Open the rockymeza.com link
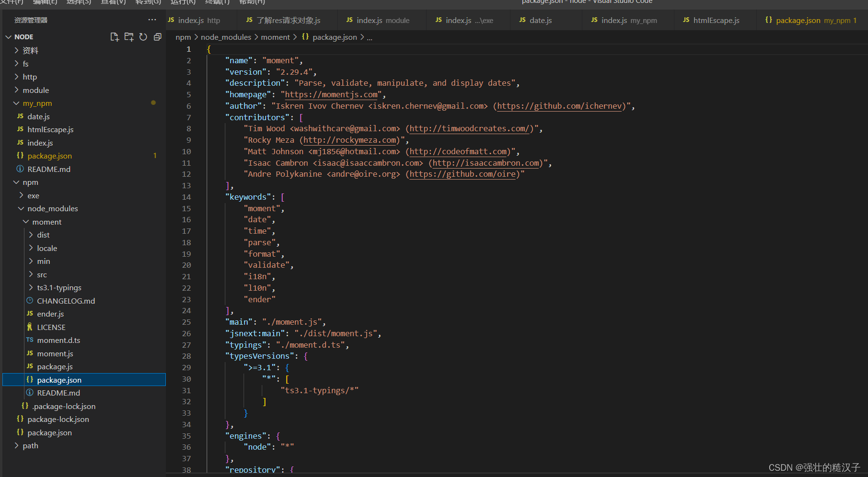The width and height of the screenshot is (868, 477). [350, 140]
